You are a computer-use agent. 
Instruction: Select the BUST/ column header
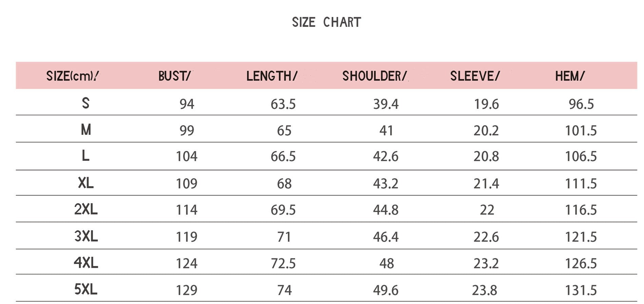pos(174,76)
